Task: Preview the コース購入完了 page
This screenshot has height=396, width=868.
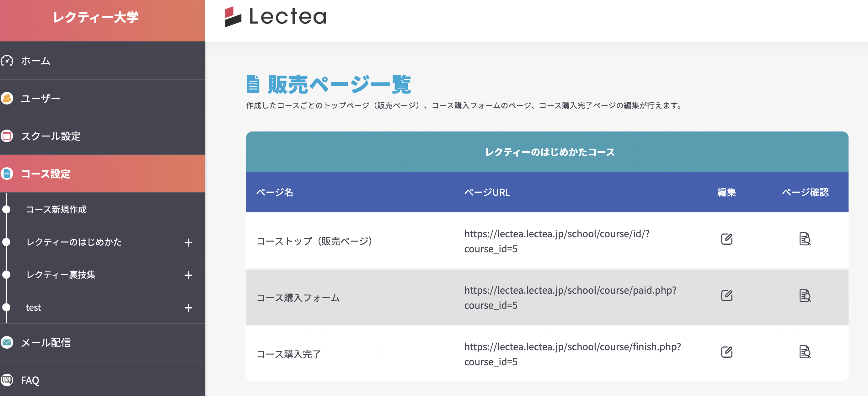Action: pos(805,352)
